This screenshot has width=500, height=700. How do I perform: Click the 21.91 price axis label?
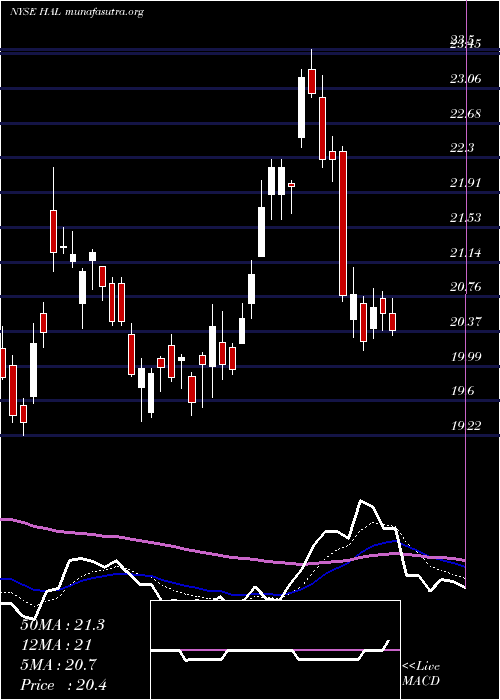point(466,183)
